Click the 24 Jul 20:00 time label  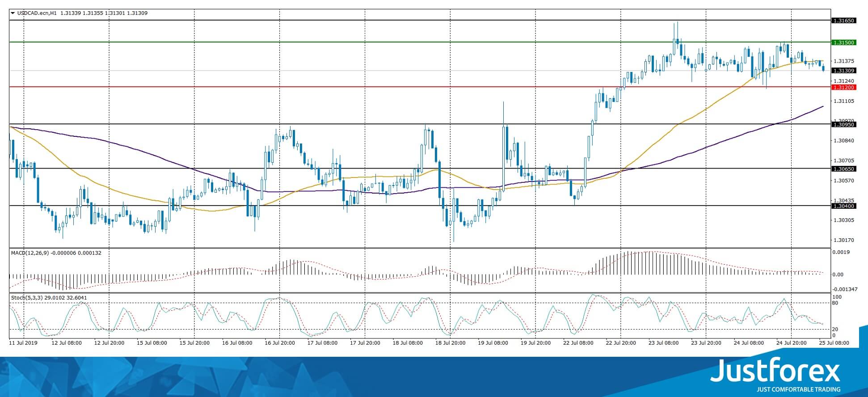pyautogui.click(x=792, y=343)
